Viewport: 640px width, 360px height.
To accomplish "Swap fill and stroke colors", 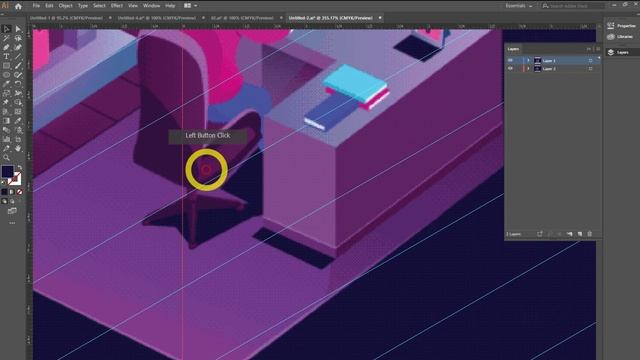I will click(20, 167).
